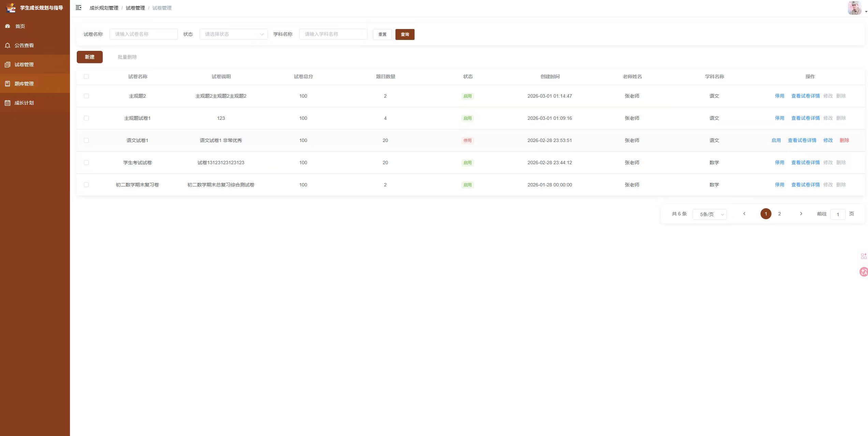Click 停用 for 主观题2
The image size is (868, 436).
point(779,96)
